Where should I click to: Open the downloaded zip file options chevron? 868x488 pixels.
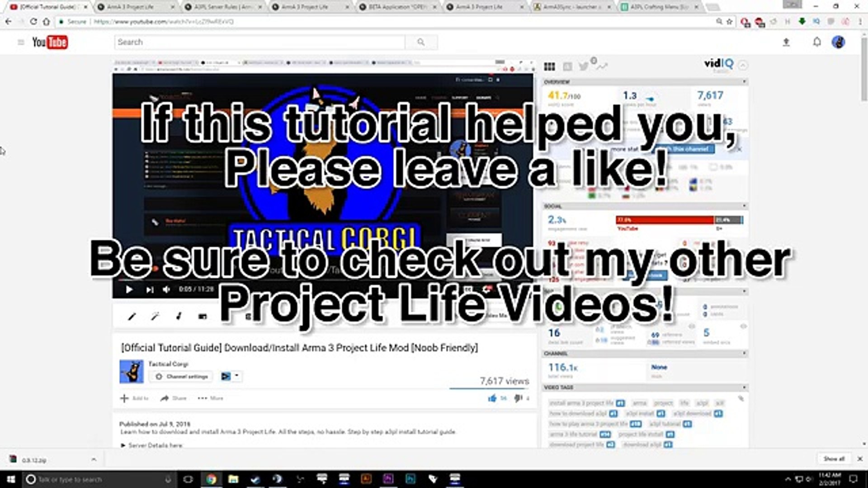pos(94,460)
